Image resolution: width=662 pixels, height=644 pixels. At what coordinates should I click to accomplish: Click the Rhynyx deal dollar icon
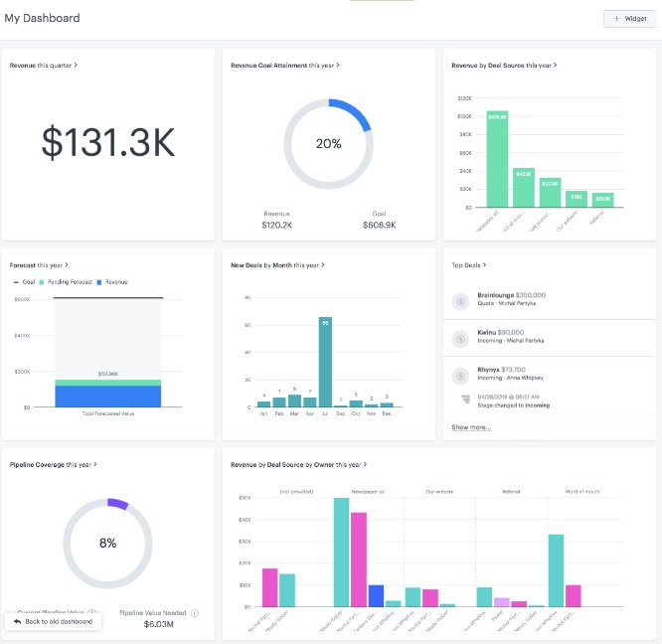460,376
